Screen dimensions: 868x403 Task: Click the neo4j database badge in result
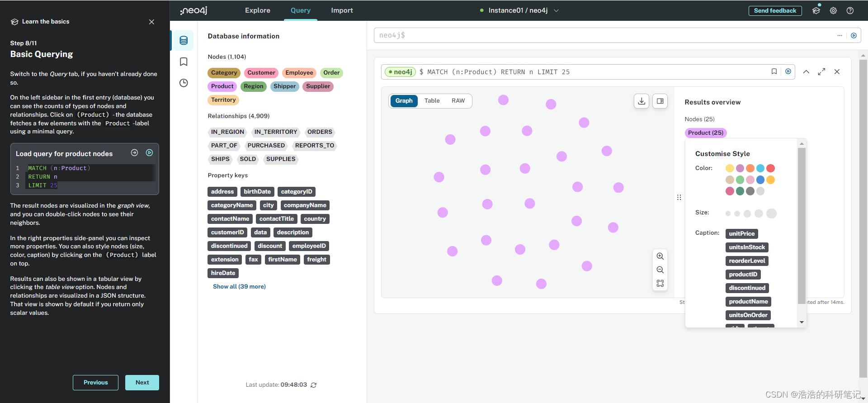(400, 72)
